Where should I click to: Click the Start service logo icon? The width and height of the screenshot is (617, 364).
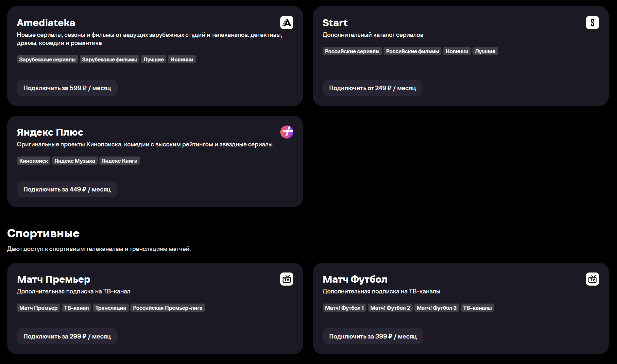tap(592, 23)
